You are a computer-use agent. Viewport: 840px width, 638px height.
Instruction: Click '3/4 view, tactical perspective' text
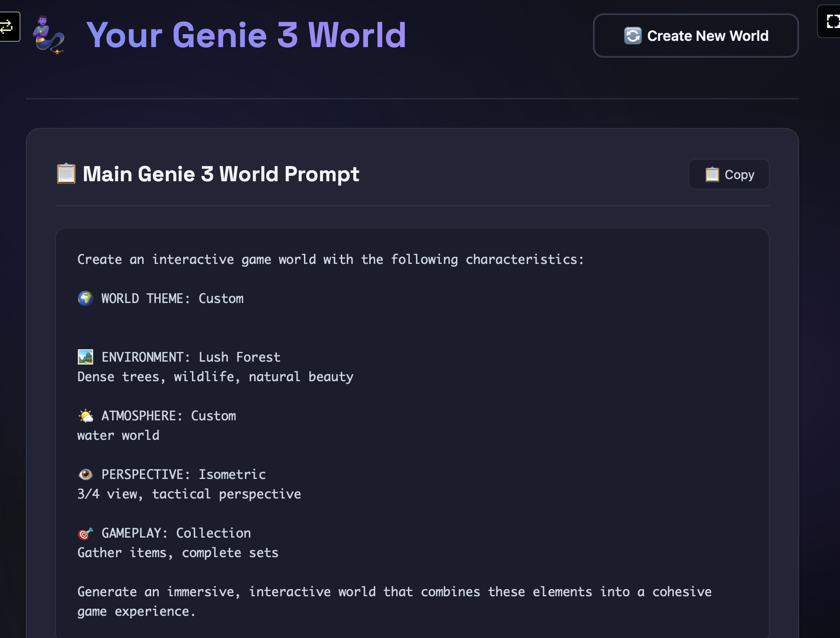click(x=189, y=494)
